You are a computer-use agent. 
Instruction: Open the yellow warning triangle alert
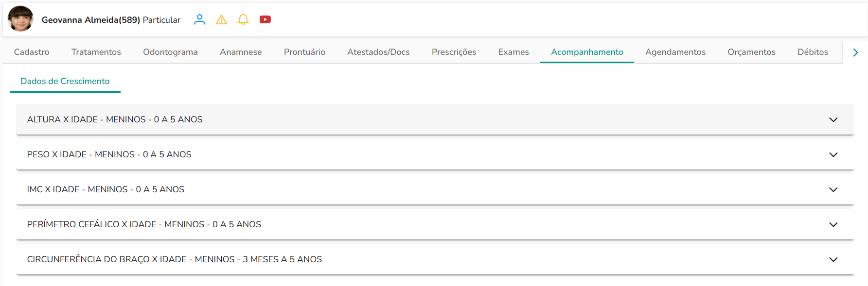coord(221,19)
